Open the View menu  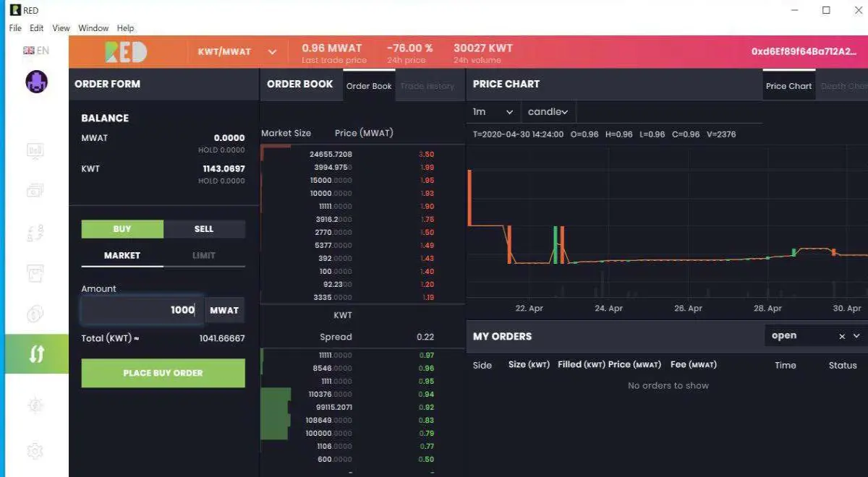click(61, 28)
